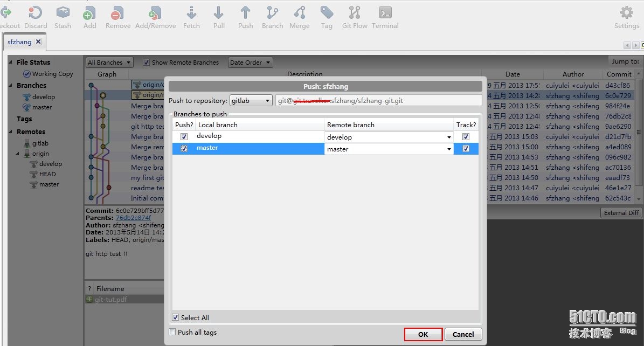Select Working Copy in the sidebar
Screen dimensions: 644x346
[x=48, y=74]
